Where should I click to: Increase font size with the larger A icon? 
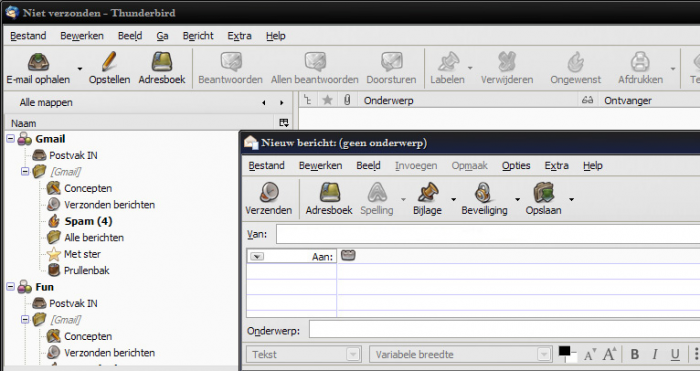(x=610, y=354)
